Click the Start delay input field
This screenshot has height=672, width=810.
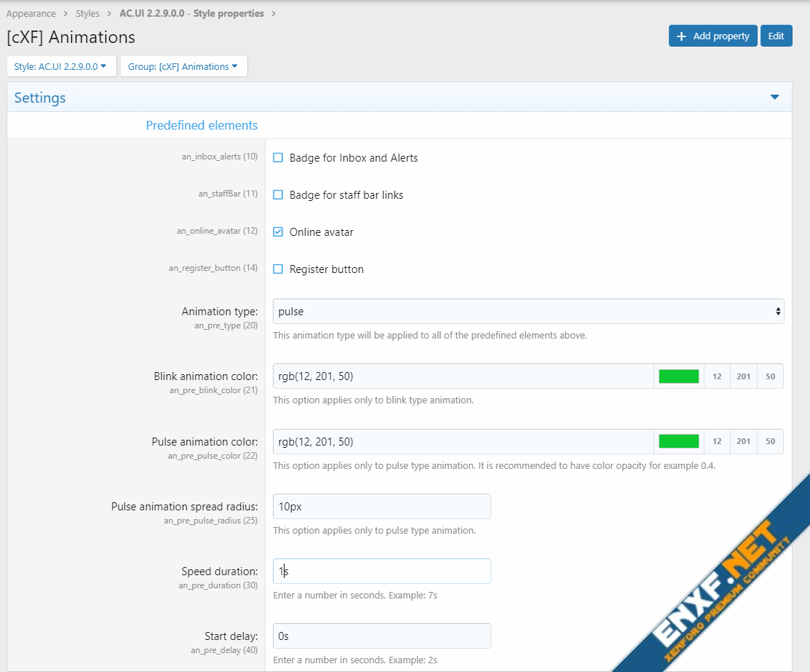tap(381, 636)
